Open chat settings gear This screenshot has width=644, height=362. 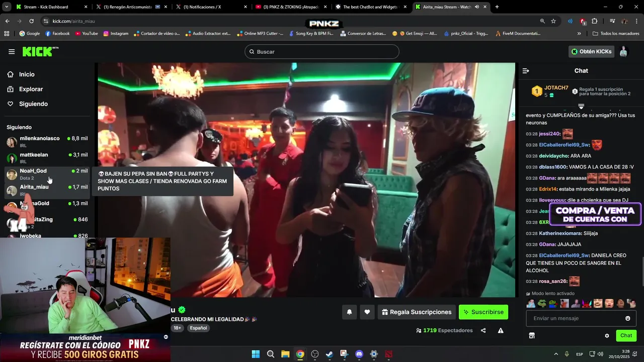[607, 335]
